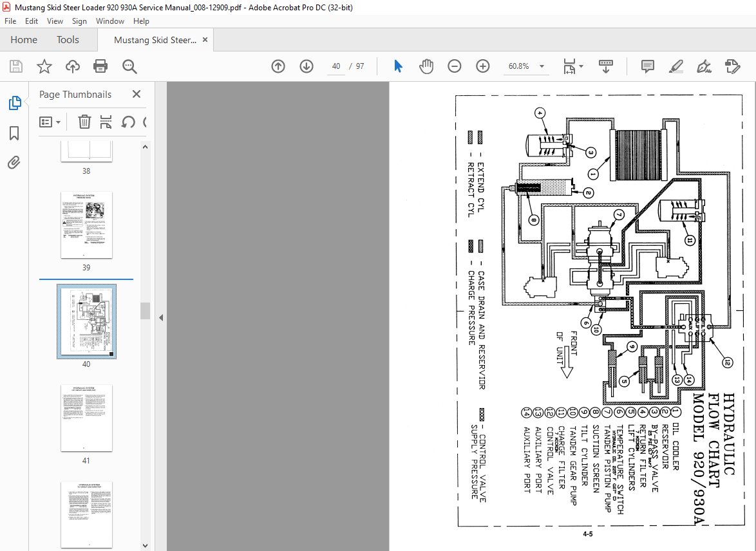The image size is (756, 551).
Task: Click the Share or send file icon
Action: (732, 66)
